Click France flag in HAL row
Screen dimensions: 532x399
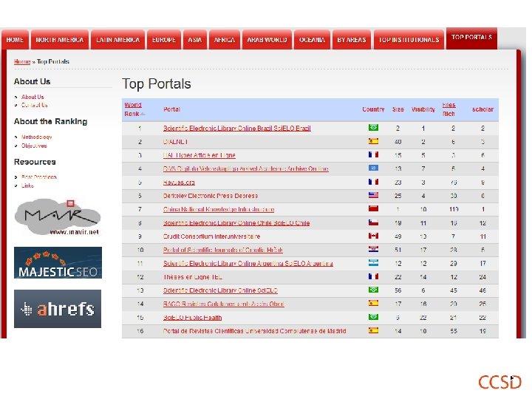click(373, 154)
